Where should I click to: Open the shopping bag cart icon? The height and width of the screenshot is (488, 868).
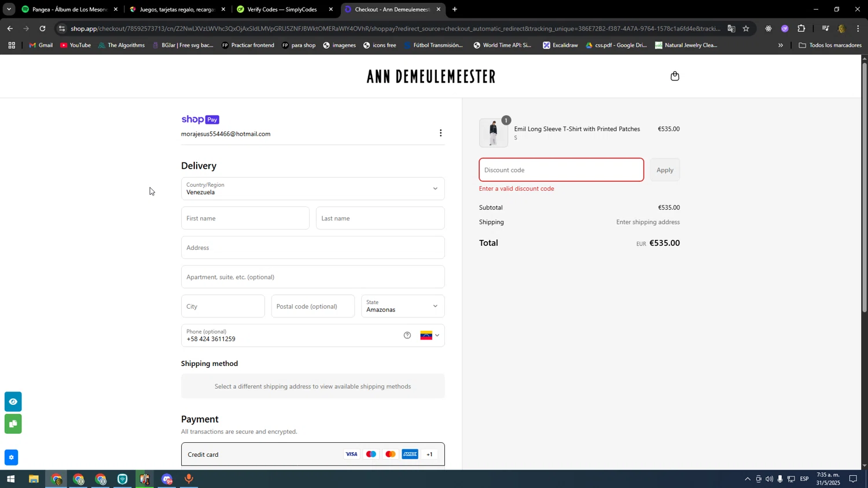click(675, 76)
